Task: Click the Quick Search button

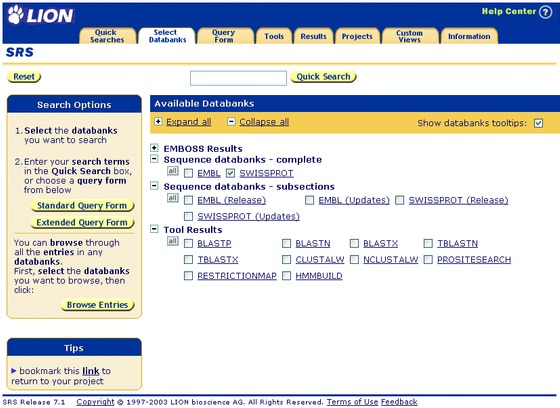Action: (x=323, y=76)
